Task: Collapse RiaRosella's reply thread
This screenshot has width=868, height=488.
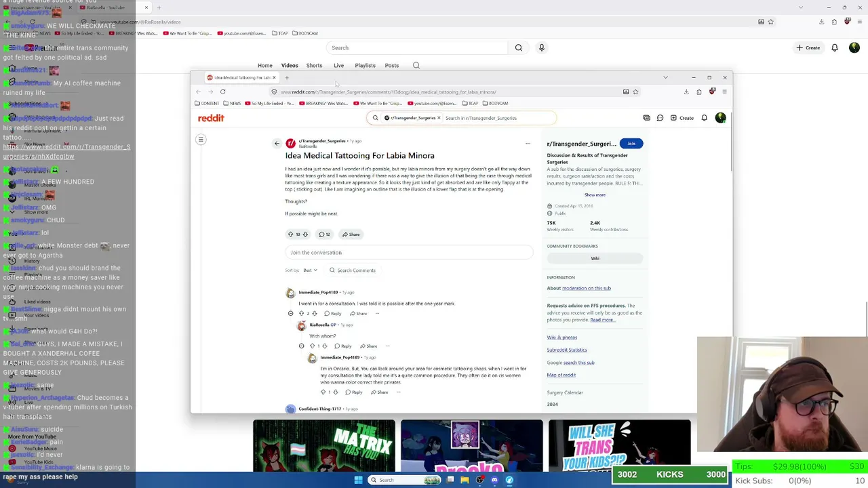Action: pyautogui.click(x=302, y=346)
